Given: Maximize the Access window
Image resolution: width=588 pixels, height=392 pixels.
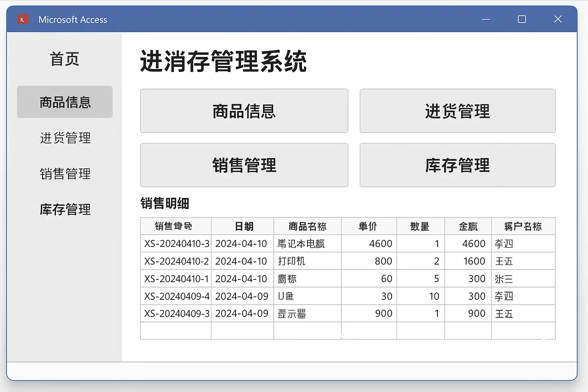Looking at the screenshot, I should (x=522, y=19).
